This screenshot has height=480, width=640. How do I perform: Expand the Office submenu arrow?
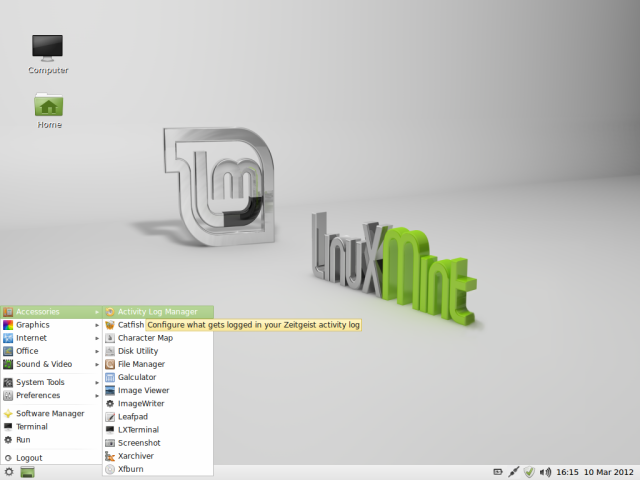[x=97, y=351]
